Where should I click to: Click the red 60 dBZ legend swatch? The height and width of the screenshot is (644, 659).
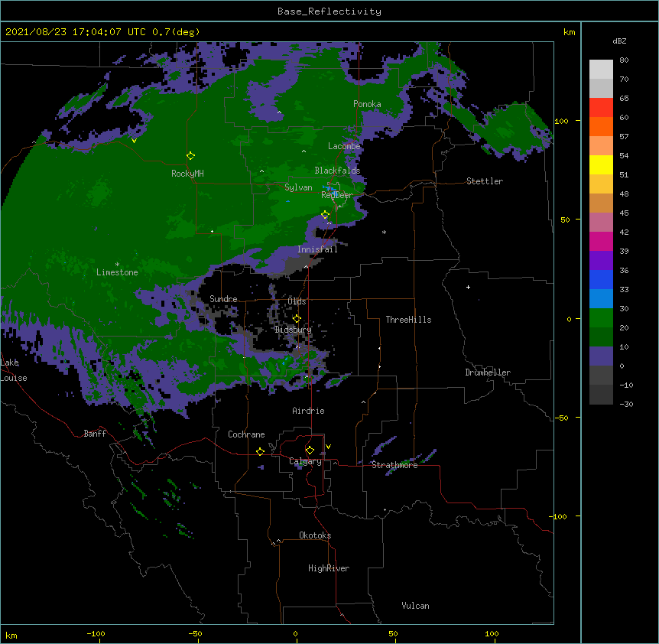pos(601,108)
